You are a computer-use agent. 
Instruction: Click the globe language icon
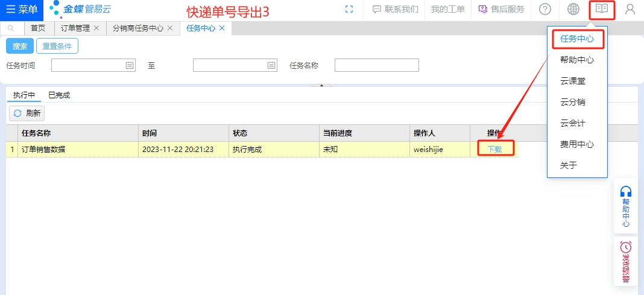click(573, 9)
